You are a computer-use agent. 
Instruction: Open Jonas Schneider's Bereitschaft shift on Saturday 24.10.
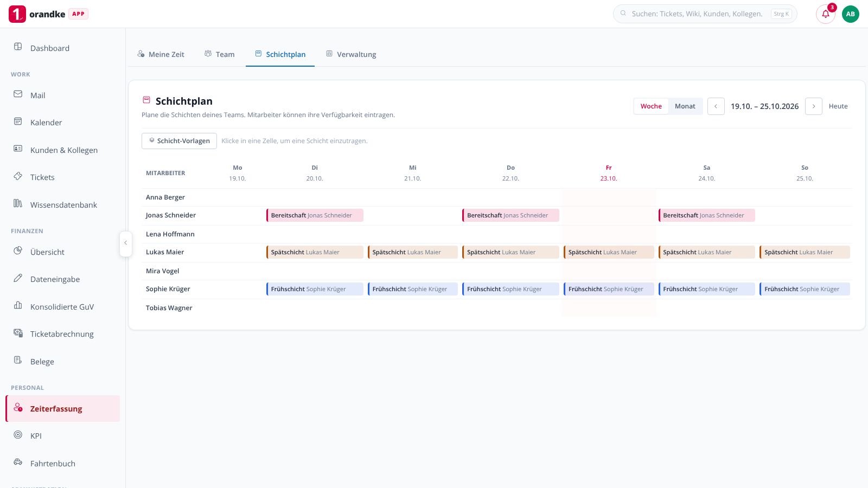pos(707,215)
